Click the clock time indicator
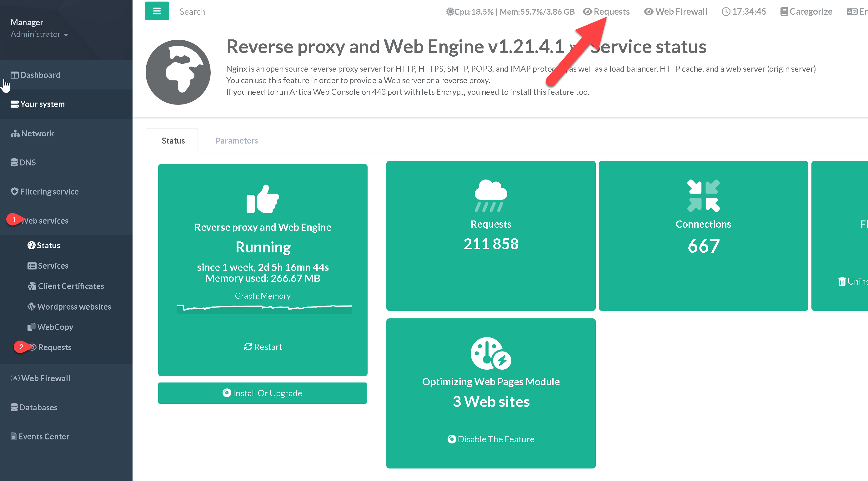This screenshot has height=481, width=868. click(743, 12)
